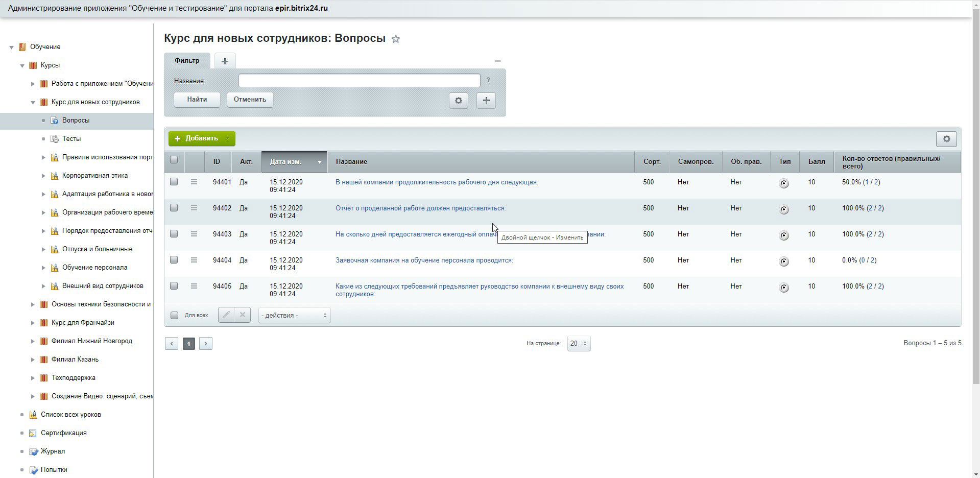980x478 pixels.
Task: Click the delete X icon below the table
Action: pyautogui.click(x=243, y=315)
